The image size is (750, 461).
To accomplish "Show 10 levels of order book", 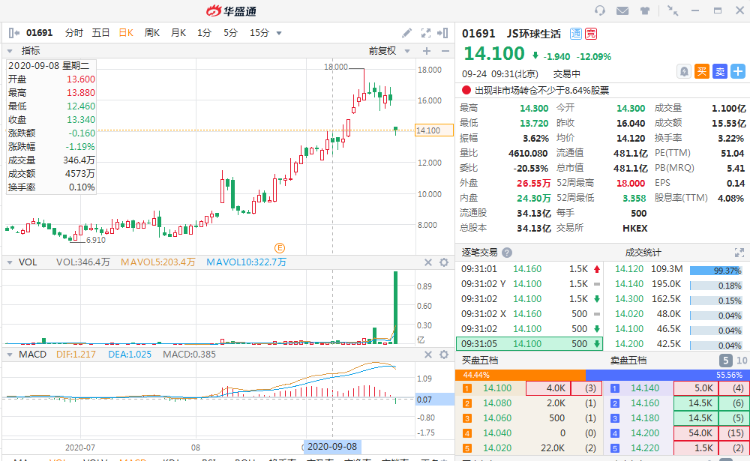I will pos(741,361).
